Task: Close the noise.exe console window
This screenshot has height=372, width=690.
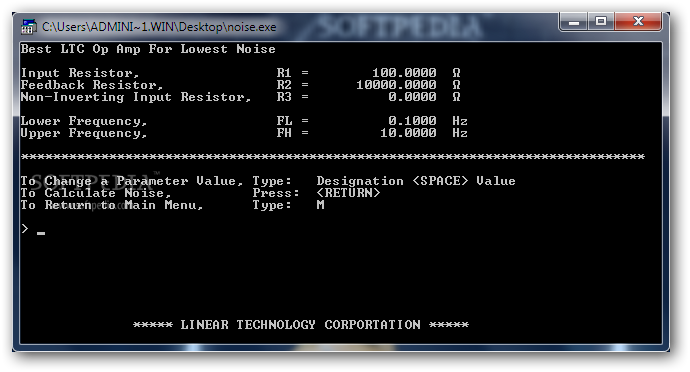Action: tap(638, 22)
